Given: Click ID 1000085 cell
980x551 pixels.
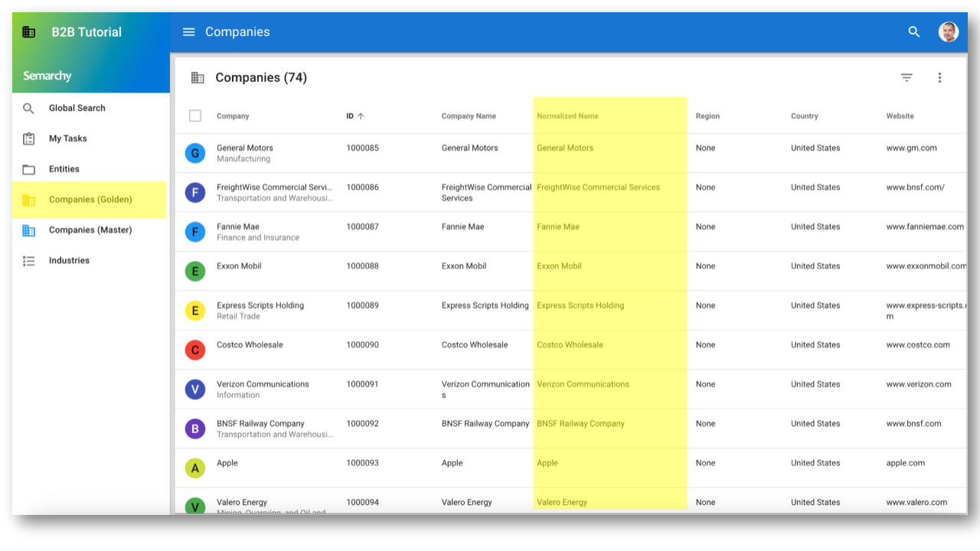Looking at the screenshot, I should point(362,148).
